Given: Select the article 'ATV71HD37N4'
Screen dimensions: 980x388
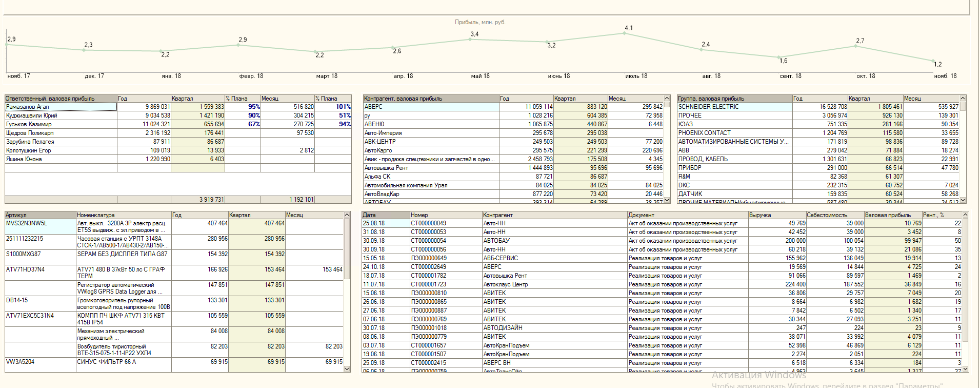Looking at the screenshot, I should coord(41,273).
